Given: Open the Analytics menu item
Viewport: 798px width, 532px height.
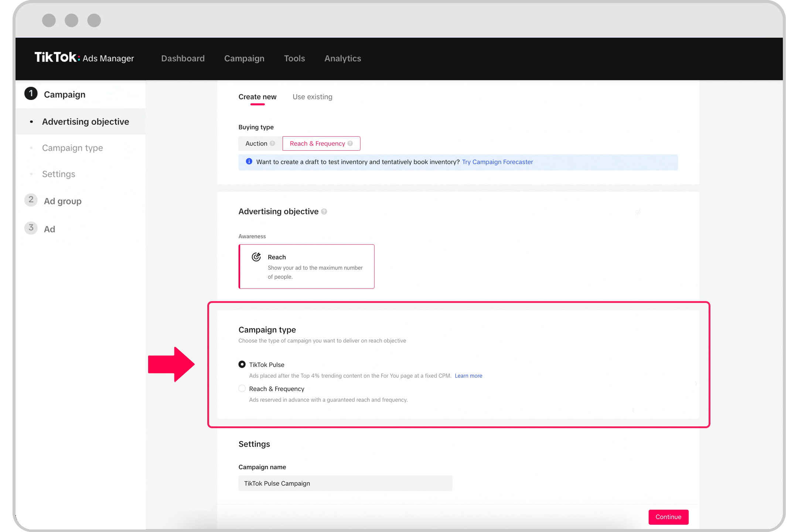Looking at the screenshot, I should pyautogui.click(x=342, y=58).
